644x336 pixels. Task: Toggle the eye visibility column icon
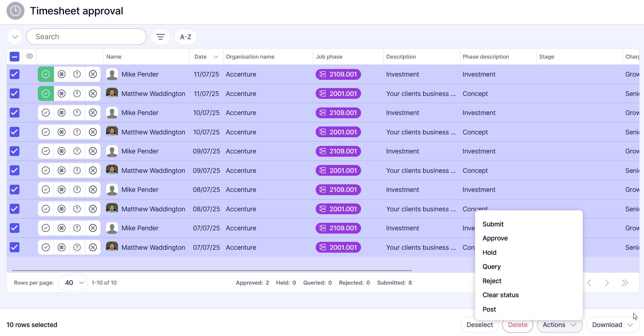click(x=29, y=56)
